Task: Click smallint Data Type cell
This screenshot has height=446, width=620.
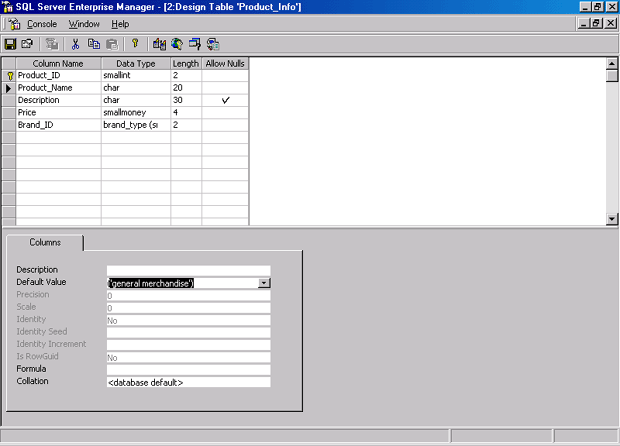Action: [136, 76]
